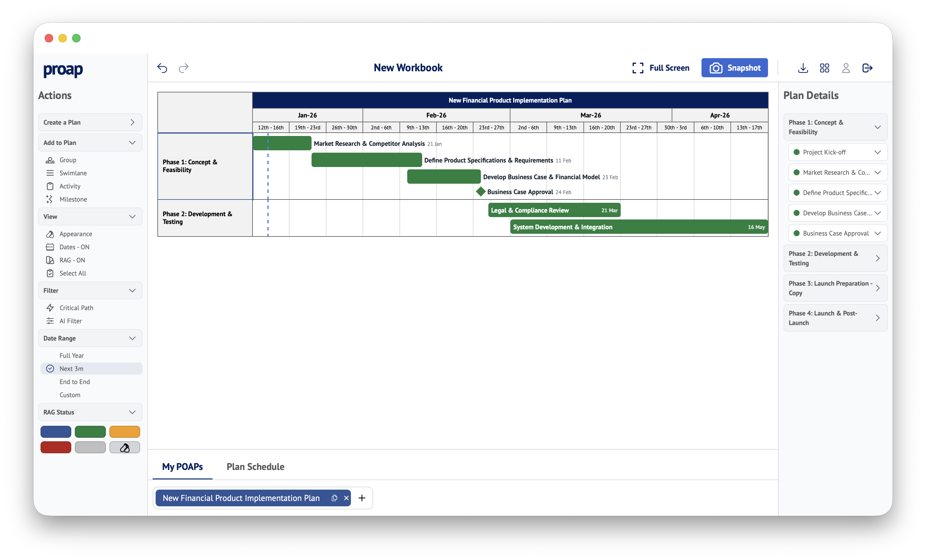Image resolution: width=926 pixels, height=560 pixels.
Task: Enter Full Screen mode
Action: coord(661,68)
